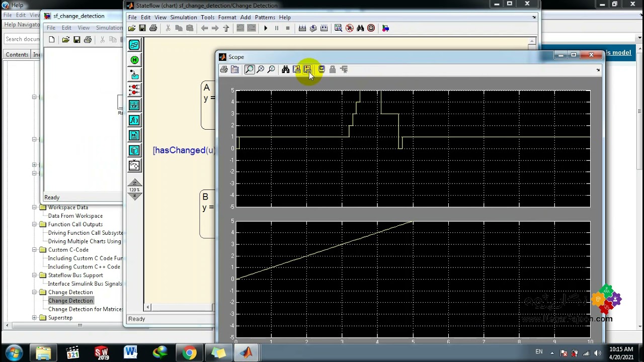Select the Graphical function tool

coord(134,121)
